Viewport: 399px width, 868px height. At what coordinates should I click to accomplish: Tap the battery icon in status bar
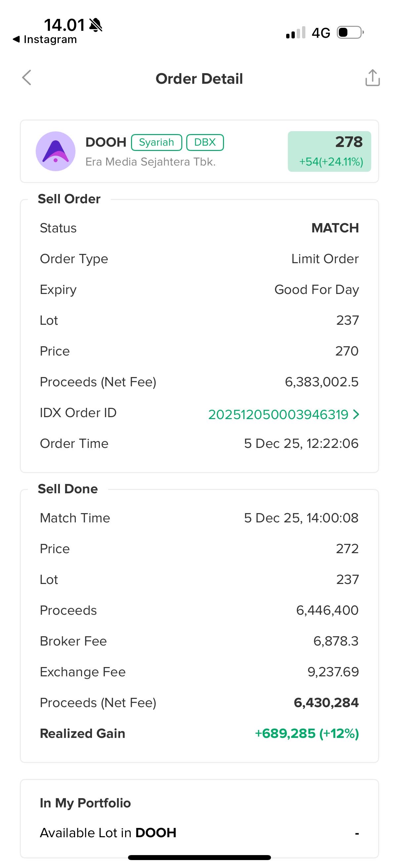[350, 33]
